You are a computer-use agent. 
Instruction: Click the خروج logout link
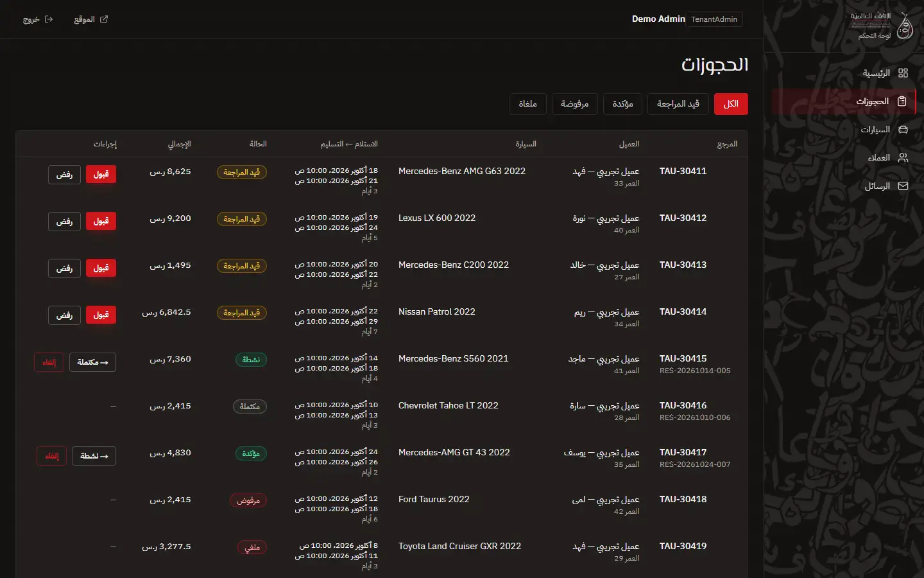pyautogui.click(x=38, y=19)
